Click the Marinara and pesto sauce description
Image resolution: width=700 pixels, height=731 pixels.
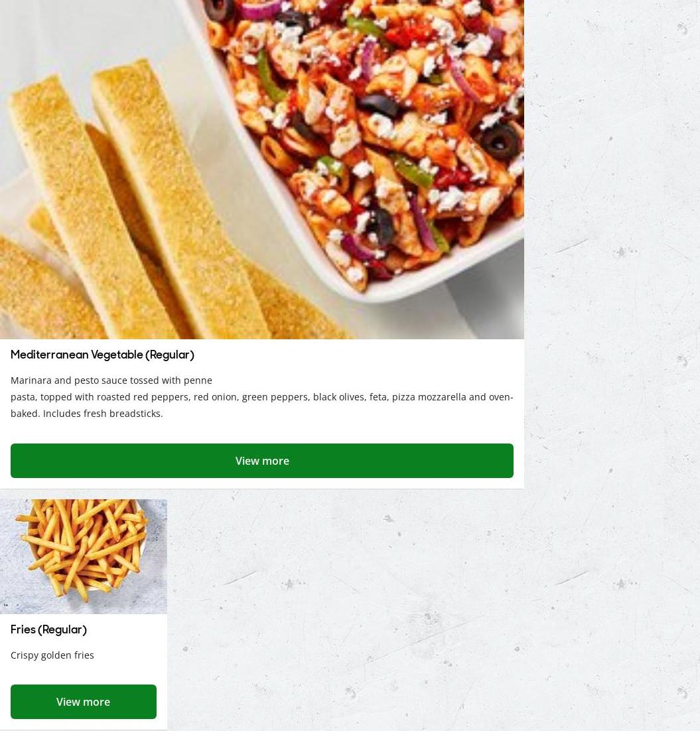click(x=262, y=397)
